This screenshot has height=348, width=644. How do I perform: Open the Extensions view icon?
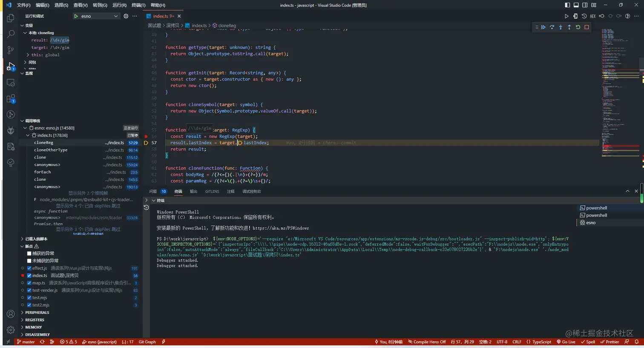coord(11,99)
